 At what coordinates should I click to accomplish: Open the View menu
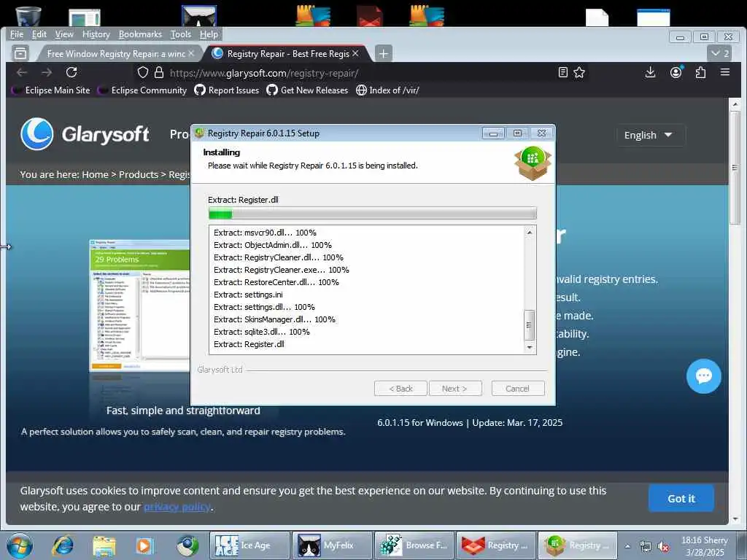pyautogui.click(x=64, y=34)
